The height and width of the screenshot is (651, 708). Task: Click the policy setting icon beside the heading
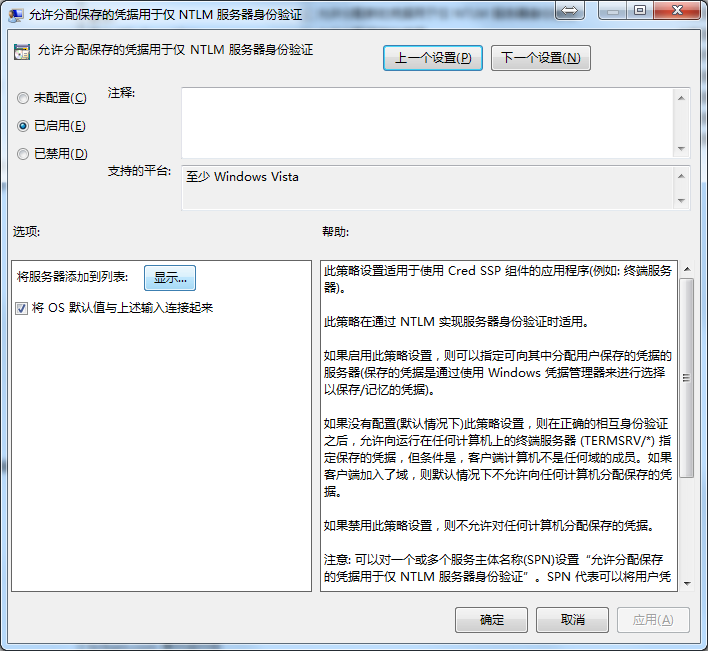[22, 51]
